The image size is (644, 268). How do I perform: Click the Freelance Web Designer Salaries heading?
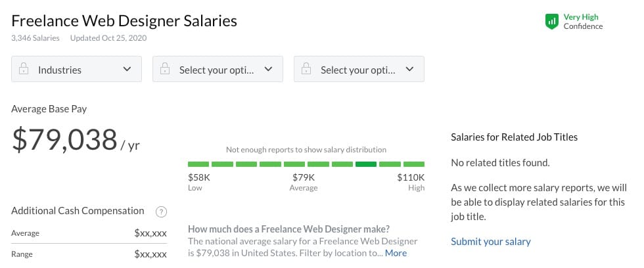[x=124, y=21]
